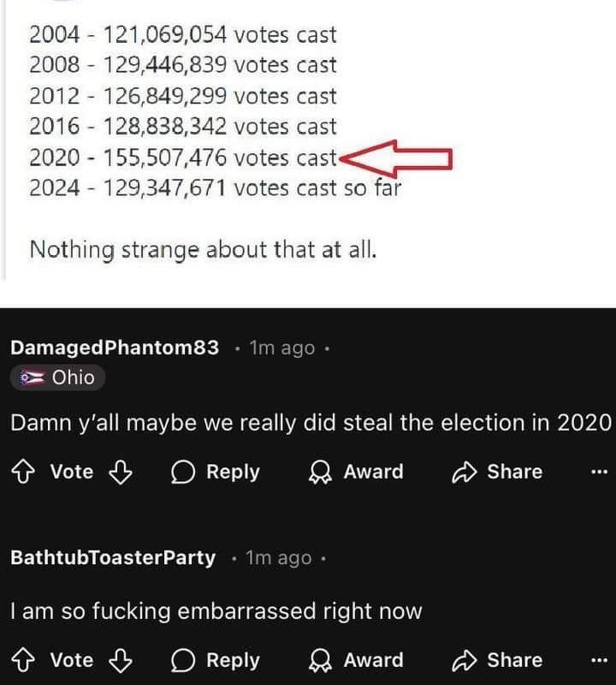Click BathtubToasterParty's 1m ago timestamp

278,558
